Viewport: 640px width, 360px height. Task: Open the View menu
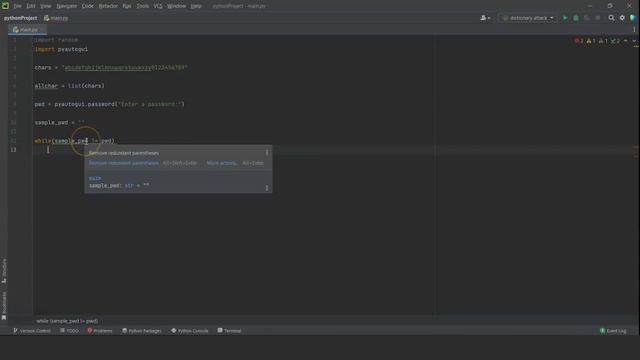[45, 6]
